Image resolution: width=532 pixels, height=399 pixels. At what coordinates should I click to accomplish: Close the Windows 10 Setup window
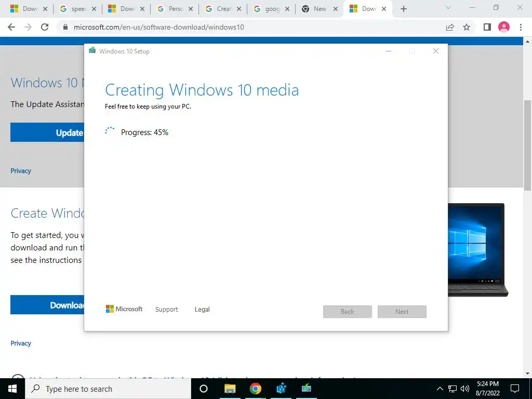point(436,51)
